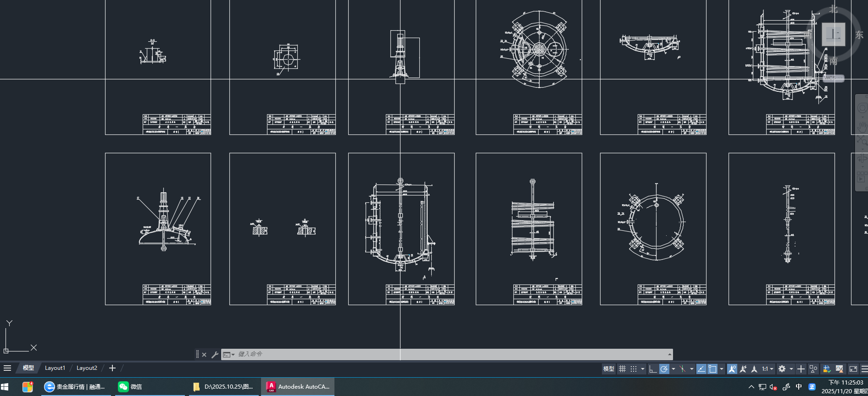Open recent commands dropdown in command line
868x396 pixels.
(x=228, y=355)
